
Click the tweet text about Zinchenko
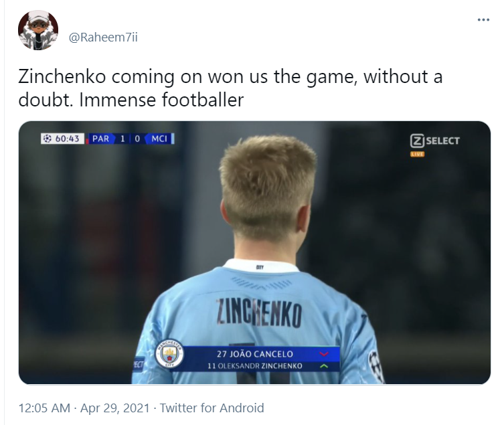click(230, 88)
